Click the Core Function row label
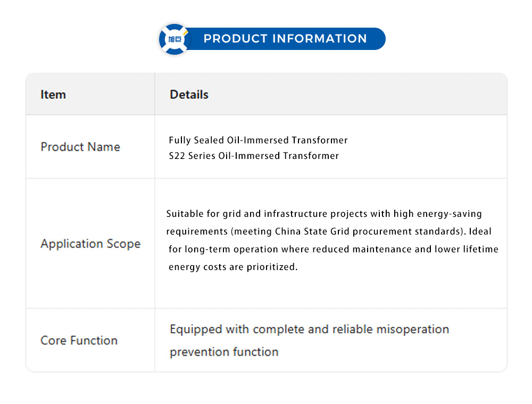Image resolution: width=532 pixels, height=404 pixels. pos(79,340)
